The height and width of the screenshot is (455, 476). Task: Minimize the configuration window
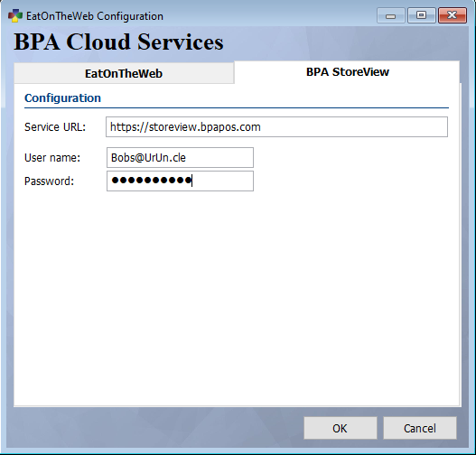(x=391, y=15)
